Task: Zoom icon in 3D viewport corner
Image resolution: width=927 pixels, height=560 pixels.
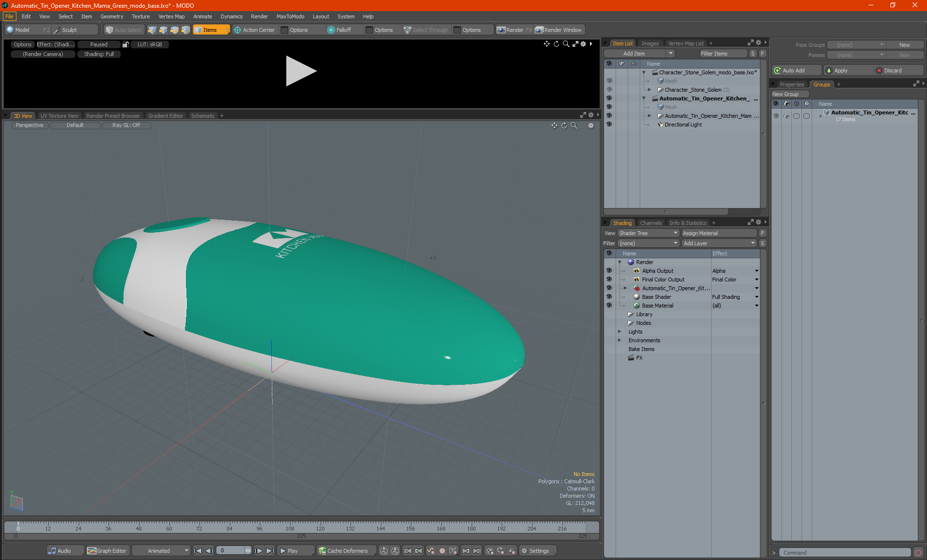Action: click(x=574, y=126)
